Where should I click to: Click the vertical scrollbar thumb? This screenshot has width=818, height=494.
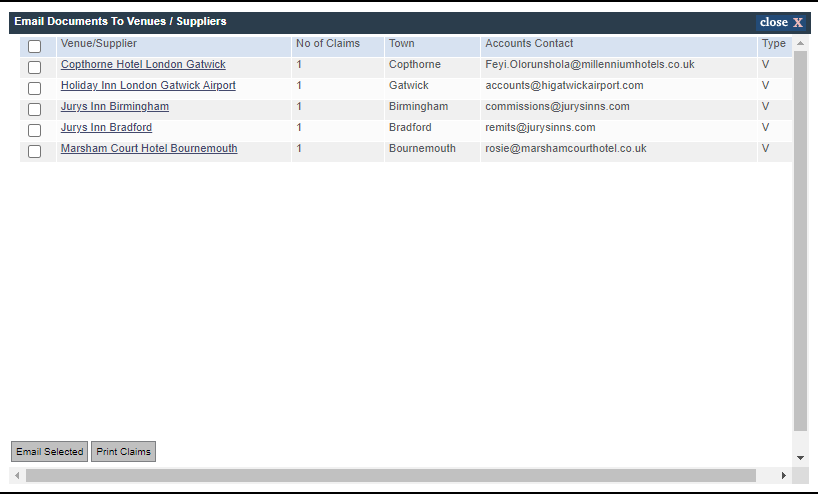tap(800, 241)
